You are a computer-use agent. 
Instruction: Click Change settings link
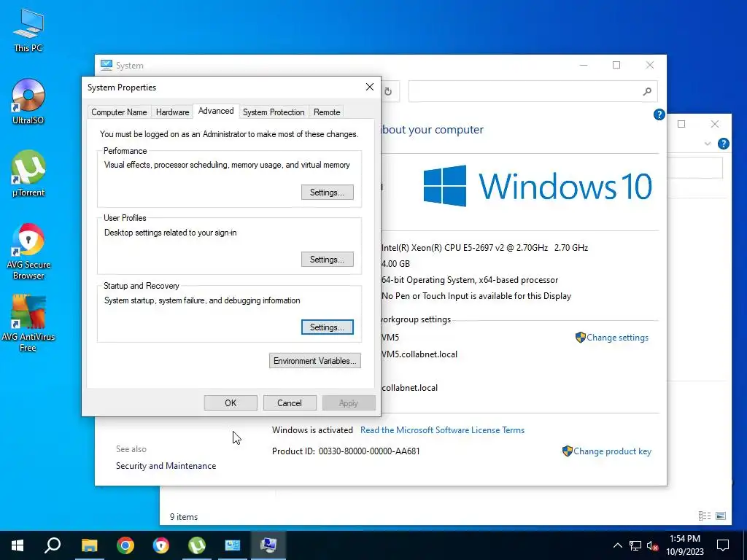tap(617, 338)
